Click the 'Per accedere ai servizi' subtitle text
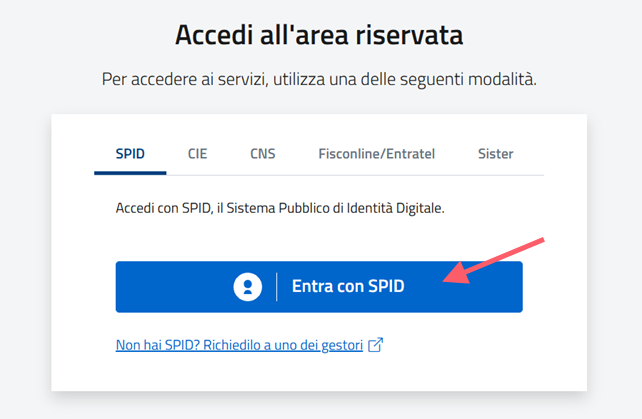642x419 pixels. point(319,79)
